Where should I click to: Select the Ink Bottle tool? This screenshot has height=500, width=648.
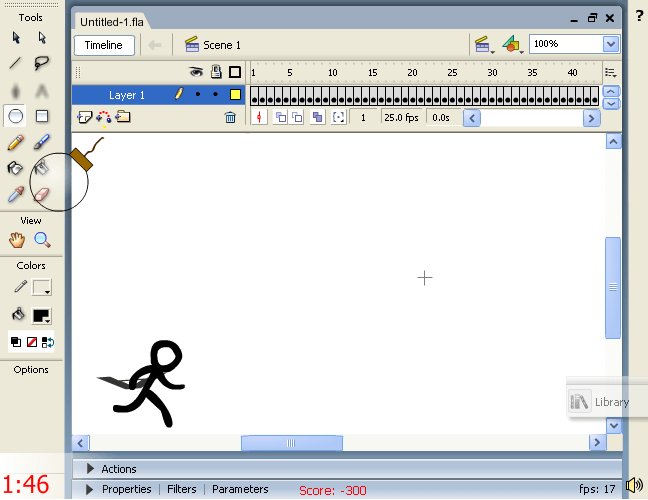pyautogui.click(x=15, y=168)
